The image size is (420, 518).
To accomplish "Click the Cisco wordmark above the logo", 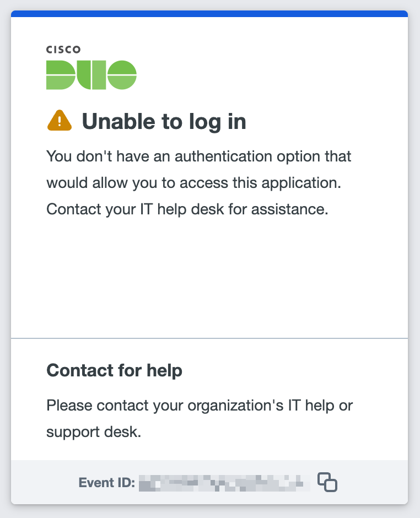I will click(63, 50).
